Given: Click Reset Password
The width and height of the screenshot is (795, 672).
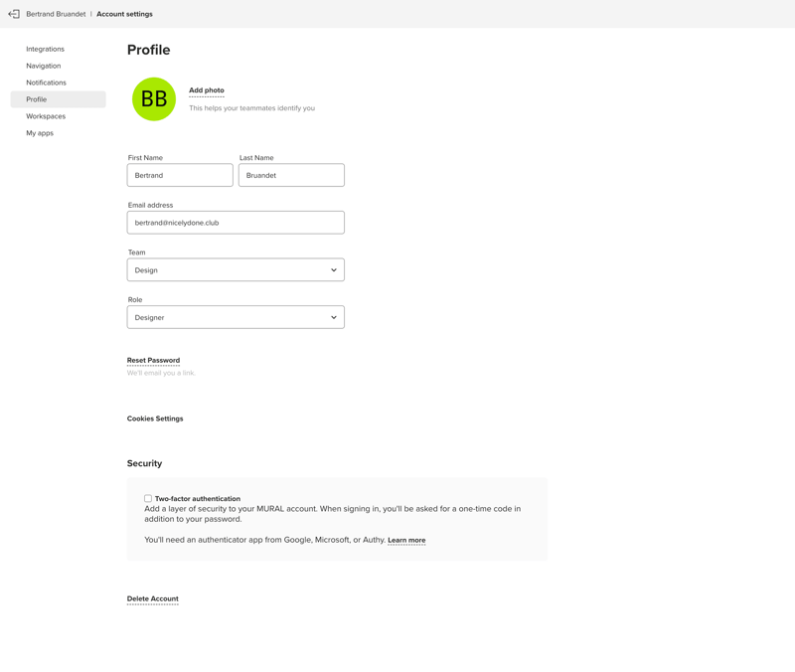Looking at the screenshot, I should tap(153, 360).
